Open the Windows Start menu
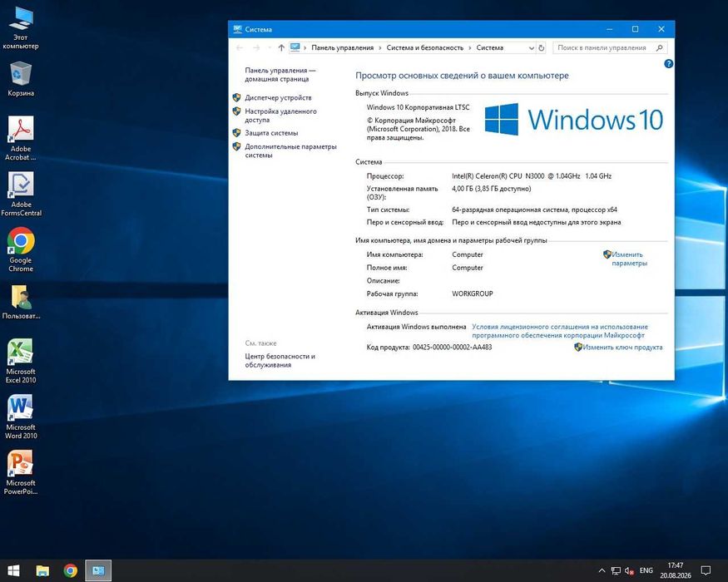 tap(13, 570)
